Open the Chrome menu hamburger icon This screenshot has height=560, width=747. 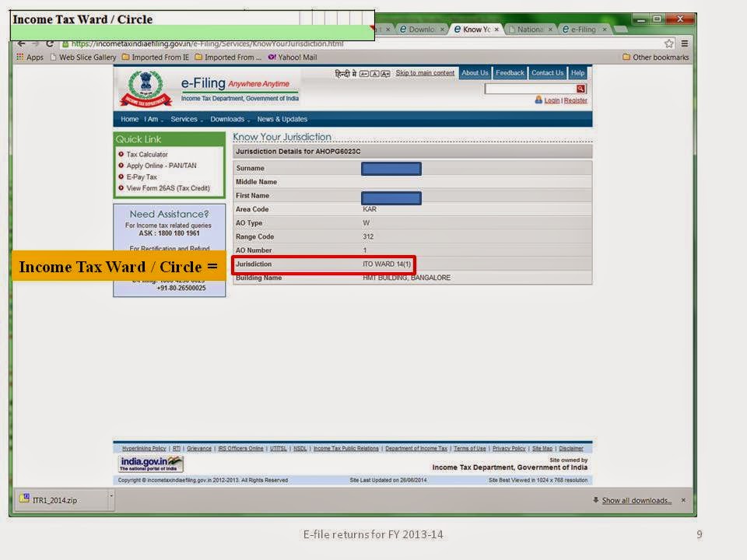[x=685, y=44]
